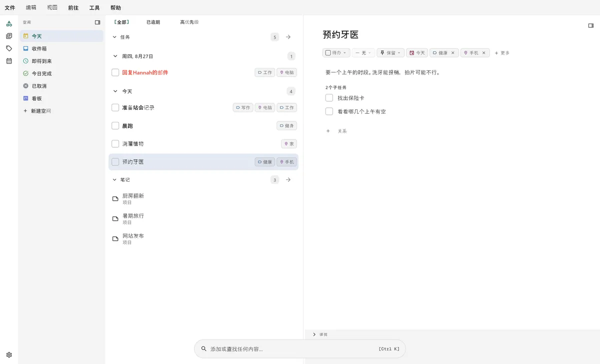600x364 pixels.
Task: Select the 全部 tab
Action: pyautogui.click(x=121, y=22)
